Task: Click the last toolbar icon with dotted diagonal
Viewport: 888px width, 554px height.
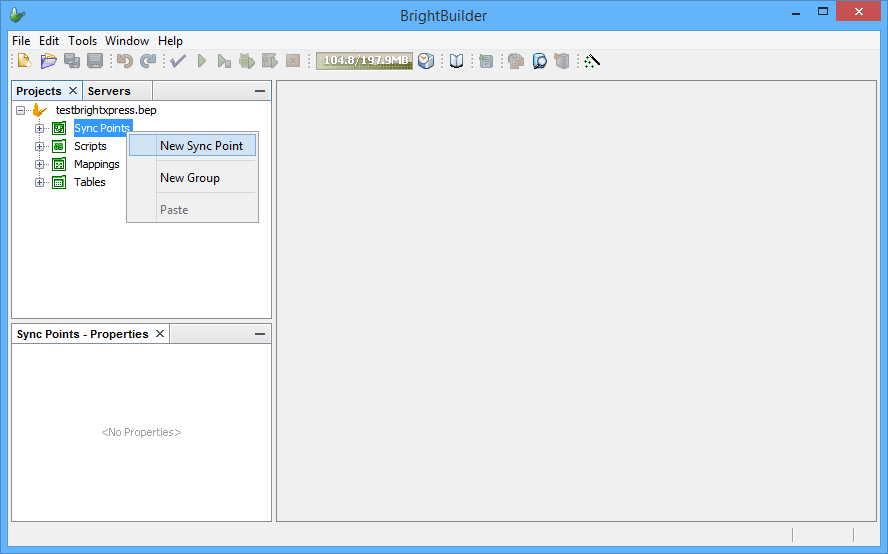Action: [x=592, y=61]
